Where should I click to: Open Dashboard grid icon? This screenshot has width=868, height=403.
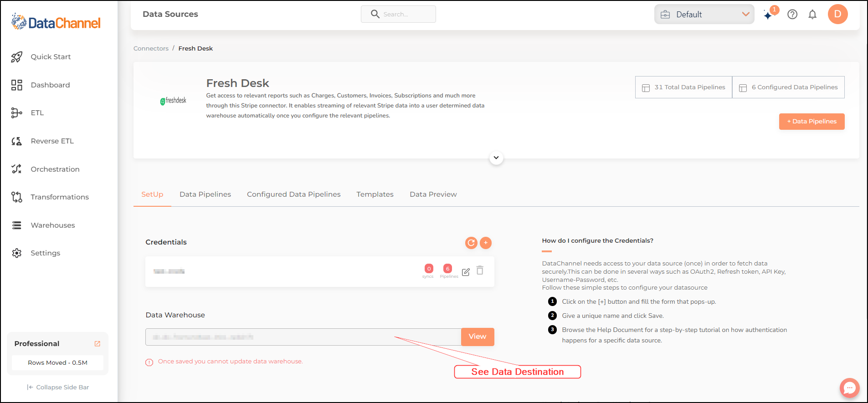click(x=17, y=85)
